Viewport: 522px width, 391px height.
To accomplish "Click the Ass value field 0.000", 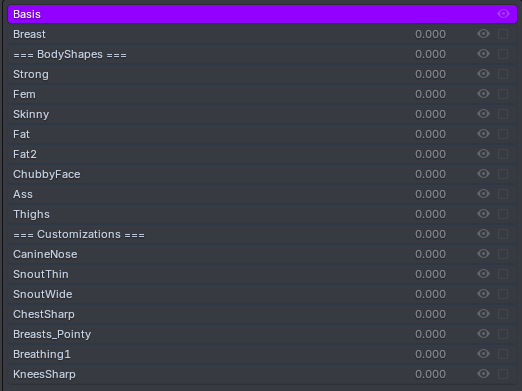I will click(430, 194).
